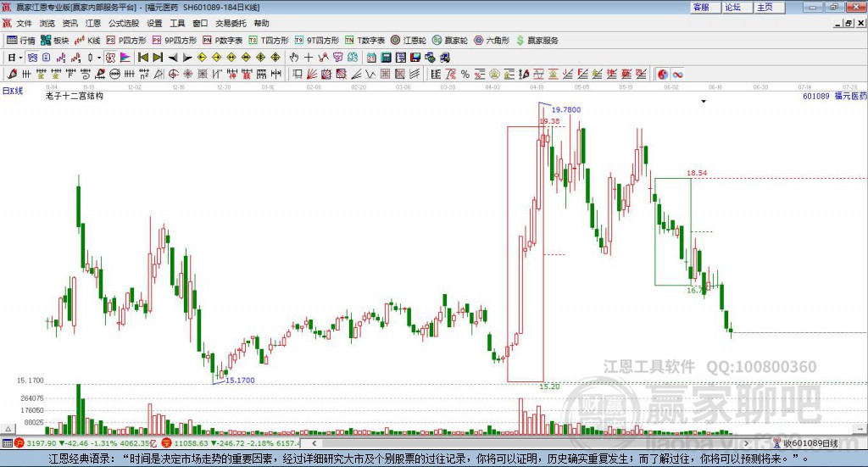Open the 帮助 menu

pyautogui.click(x=261, y=23)
